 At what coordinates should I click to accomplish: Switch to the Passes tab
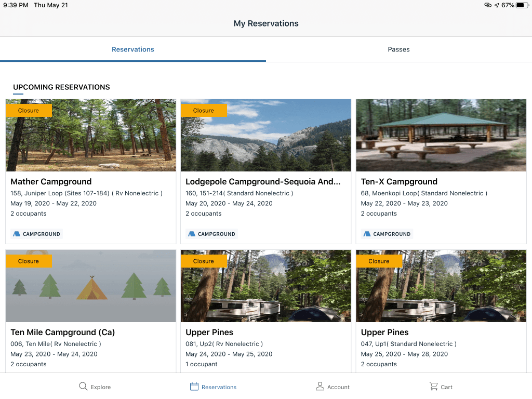pyautogui.click(x=398, y=49)
